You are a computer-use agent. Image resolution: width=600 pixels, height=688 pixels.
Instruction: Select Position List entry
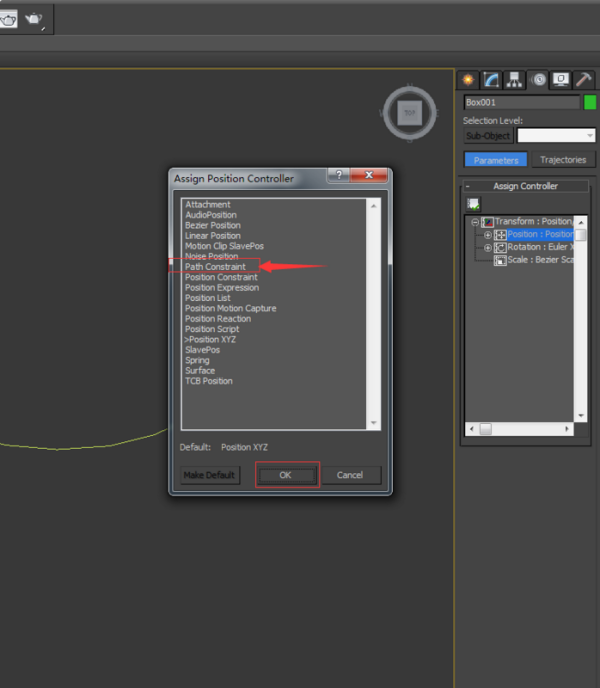[208, 298]
